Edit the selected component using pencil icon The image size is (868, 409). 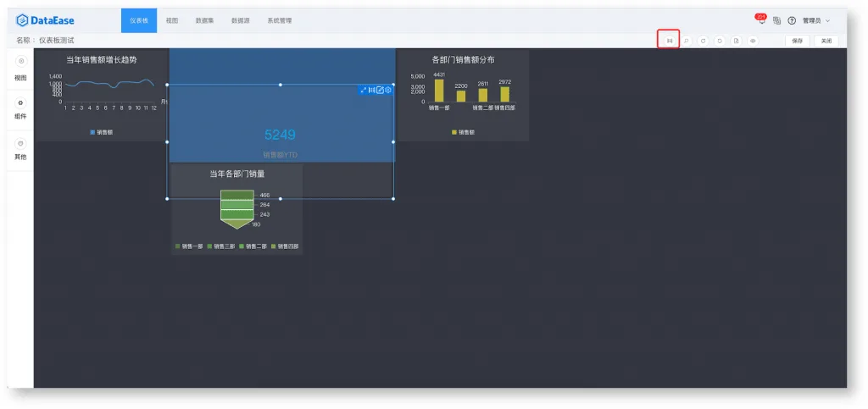point(381,90)
